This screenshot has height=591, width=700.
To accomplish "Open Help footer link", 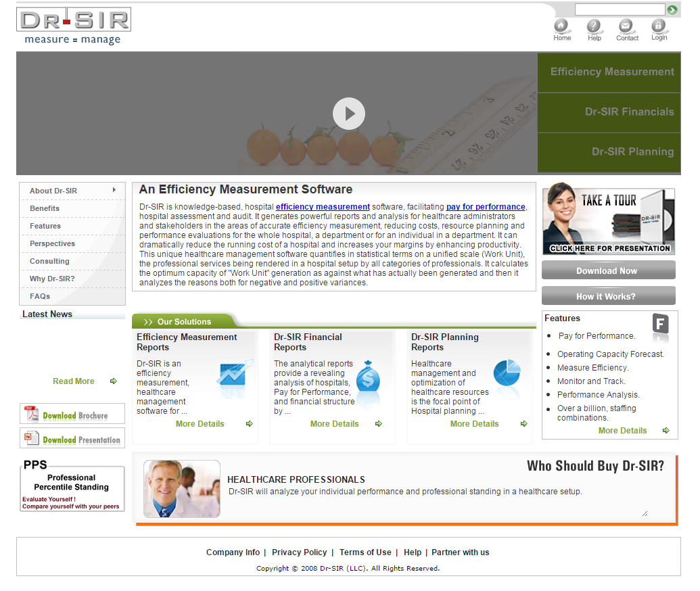I will click(x=413, y=552).
